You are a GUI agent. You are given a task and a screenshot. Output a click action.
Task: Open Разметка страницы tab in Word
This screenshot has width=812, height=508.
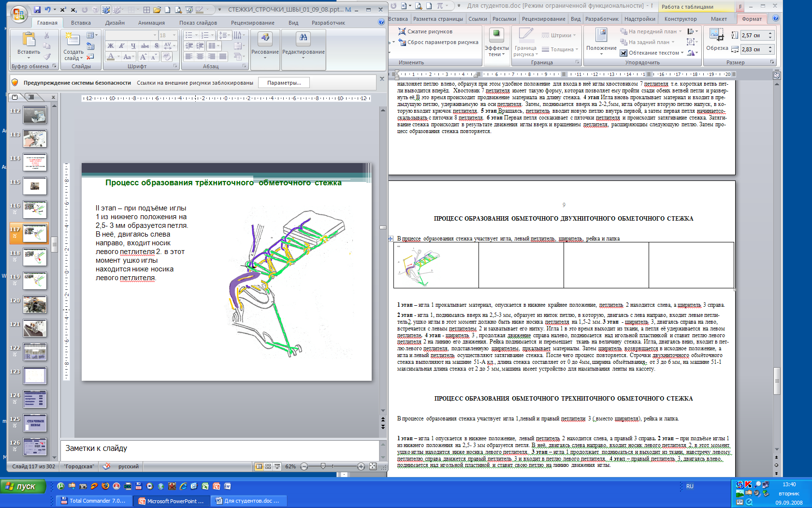[x=438, y=19]
